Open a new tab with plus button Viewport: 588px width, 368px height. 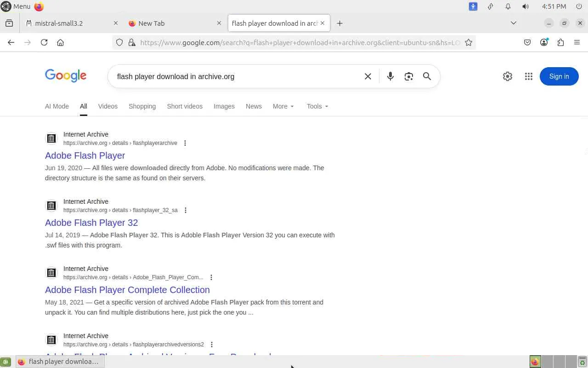click(339, 23)
